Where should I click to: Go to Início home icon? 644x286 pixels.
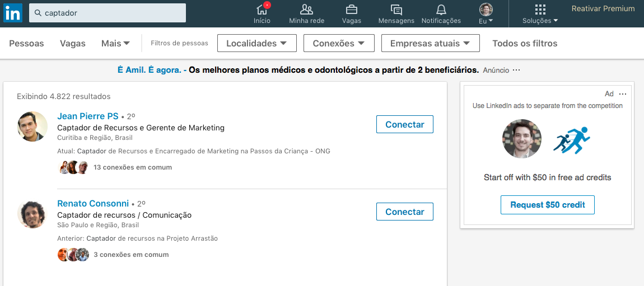262,10
